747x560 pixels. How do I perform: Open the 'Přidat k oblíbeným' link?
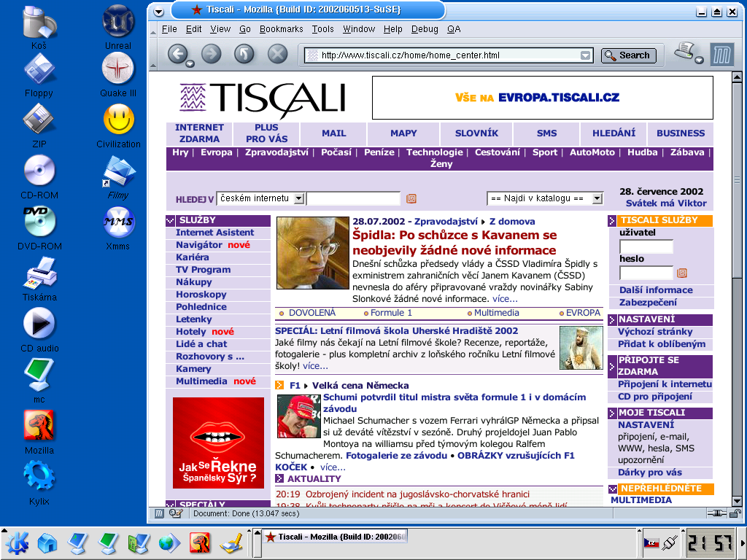tap(661, 344)
